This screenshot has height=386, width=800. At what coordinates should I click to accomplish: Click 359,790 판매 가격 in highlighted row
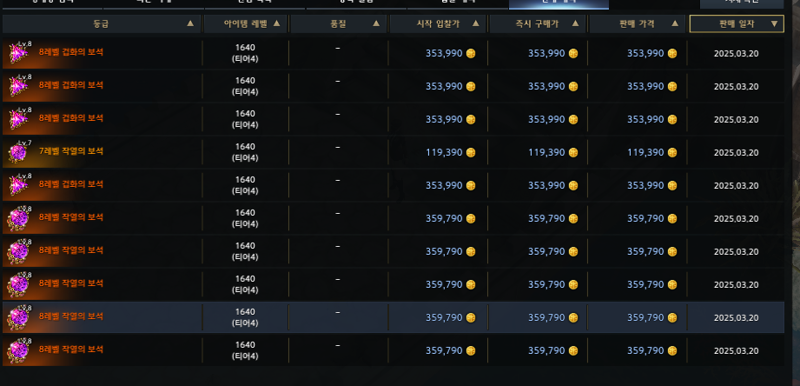pos(645,318)
